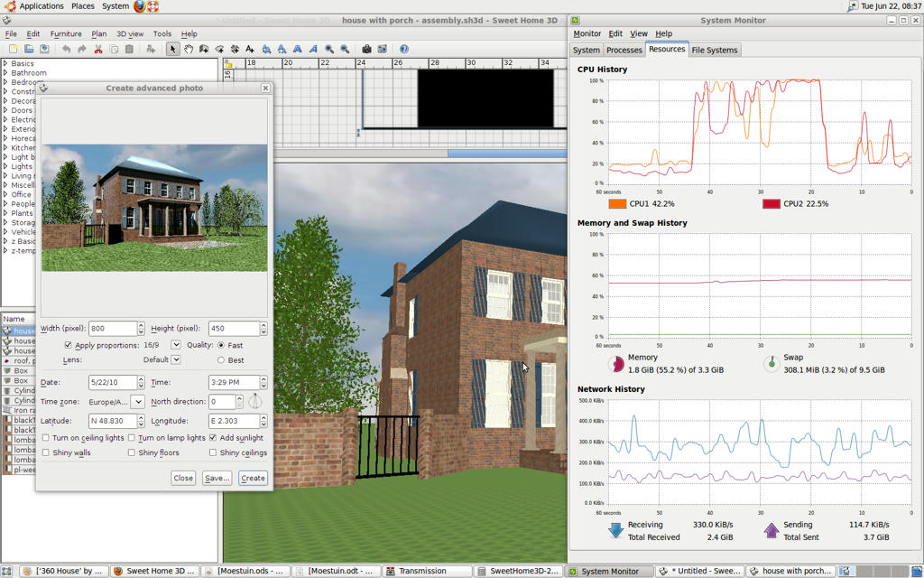Enable Turn on lamp lights

click(132, 438)
